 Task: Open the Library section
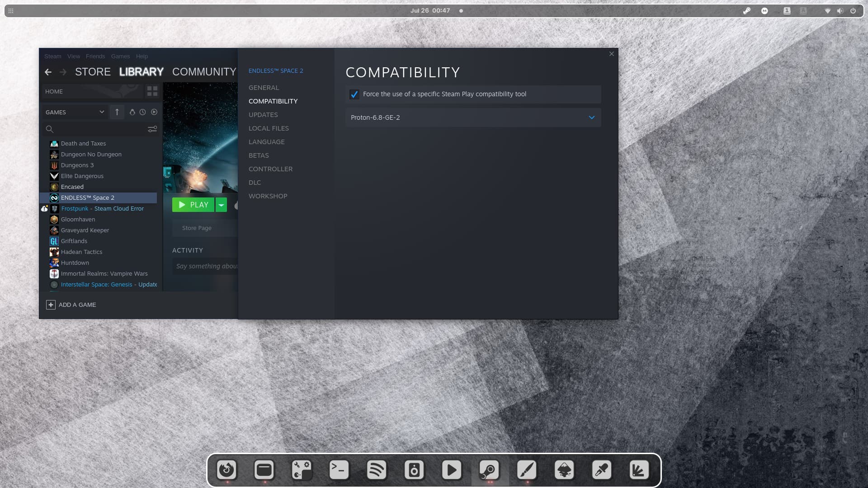pos(141,72)
